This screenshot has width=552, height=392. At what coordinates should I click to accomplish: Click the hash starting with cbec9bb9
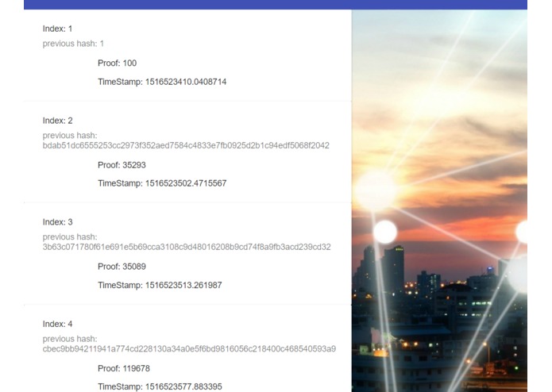coord(189,349)
